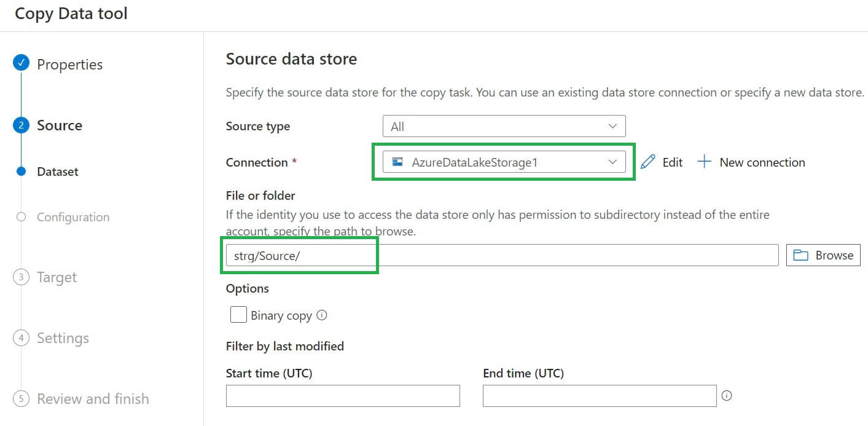
Task: Click the Properties completed checkmark icon
Action: (x=21, y=64)
